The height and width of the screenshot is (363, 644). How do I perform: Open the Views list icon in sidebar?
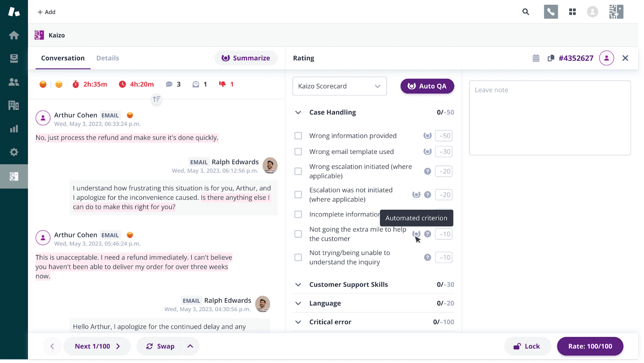14,58
